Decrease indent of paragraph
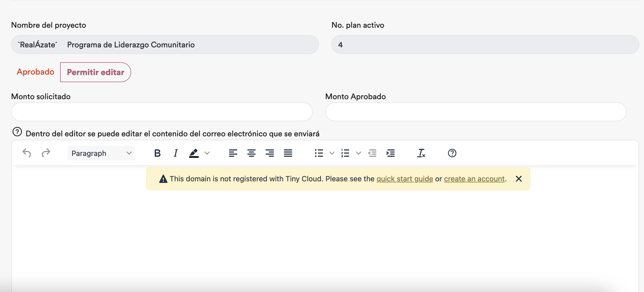Image resolution: width=644 pixels, height=292 pixels. coord(372,153)
